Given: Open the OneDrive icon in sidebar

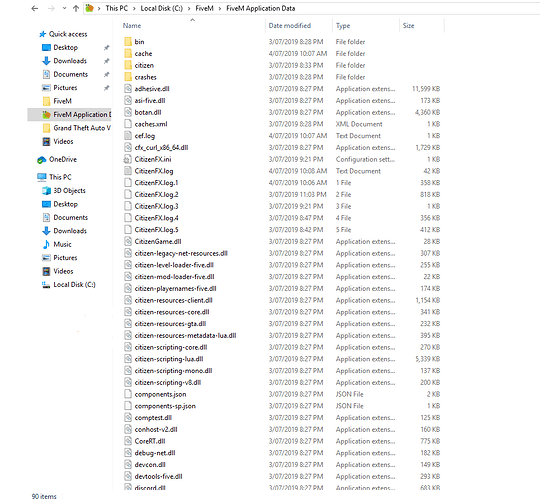Looking at the screenshot, I should [42, 160].
